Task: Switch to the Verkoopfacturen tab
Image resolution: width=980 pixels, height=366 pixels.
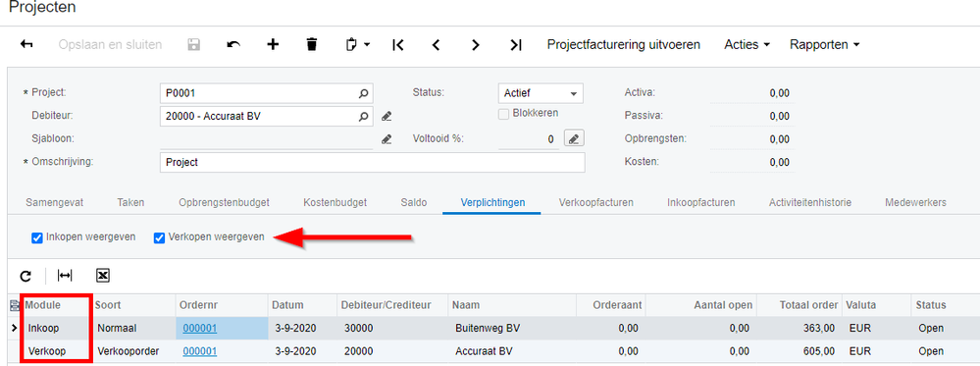Action: point(596,202)
